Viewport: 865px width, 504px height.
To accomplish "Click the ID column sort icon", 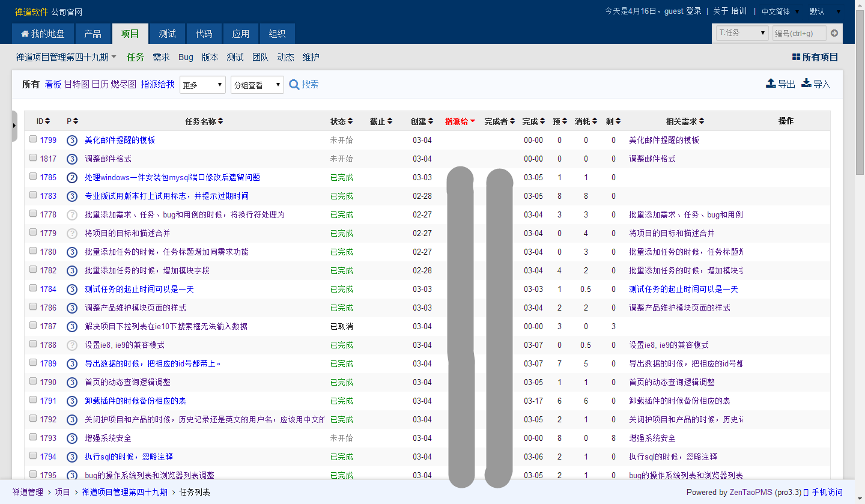I will point(47,121).
